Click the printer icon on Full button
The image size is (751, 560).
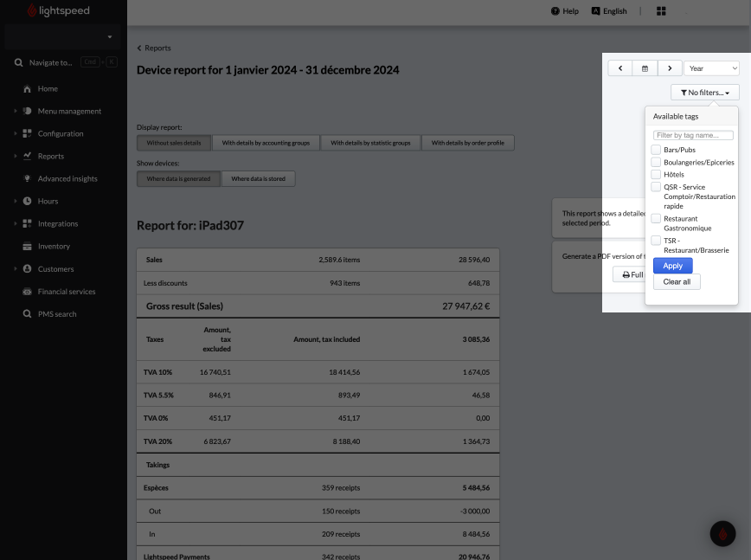[x=626, y=275]
